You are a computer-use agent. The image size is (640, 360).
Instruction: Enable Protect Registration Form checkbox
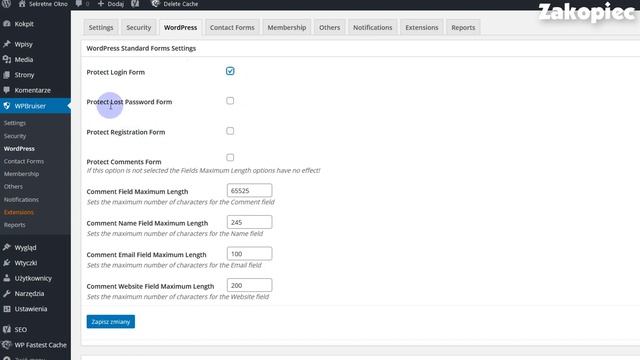click(x=230, y=131)
